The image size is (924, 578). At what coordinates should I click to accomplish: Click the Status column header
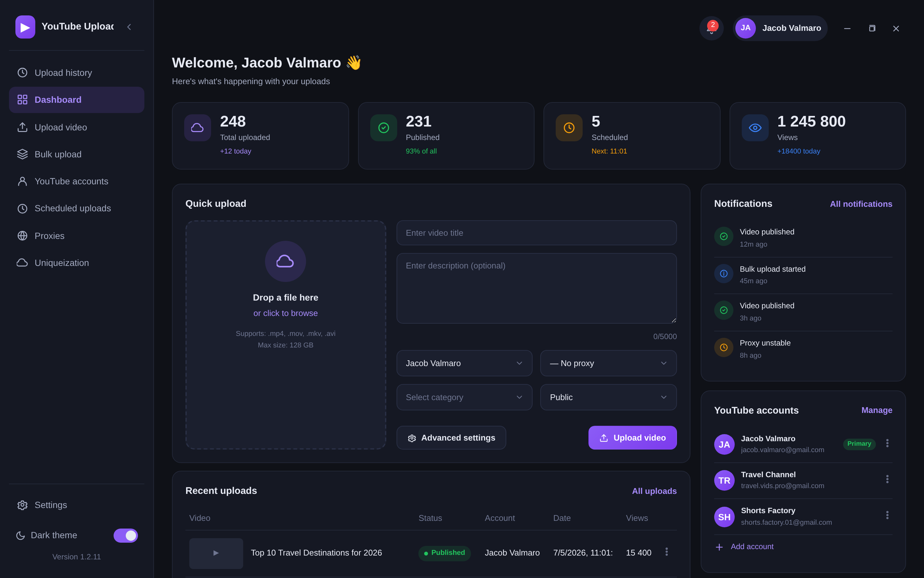(430, 518)
